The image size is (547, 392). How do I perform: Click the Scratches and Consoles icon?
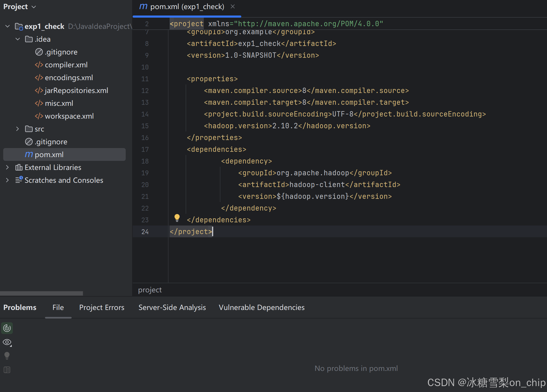(19, 180)
